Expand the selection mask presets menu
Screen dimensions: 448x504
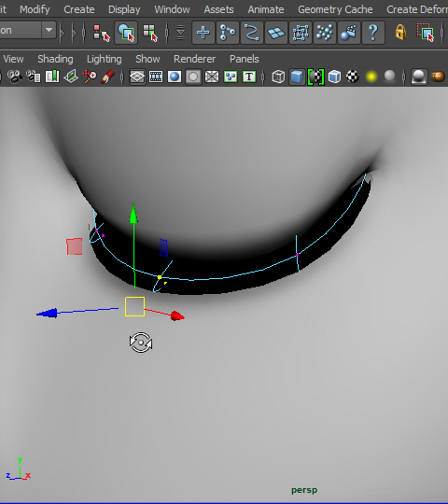tap(181, 33)
